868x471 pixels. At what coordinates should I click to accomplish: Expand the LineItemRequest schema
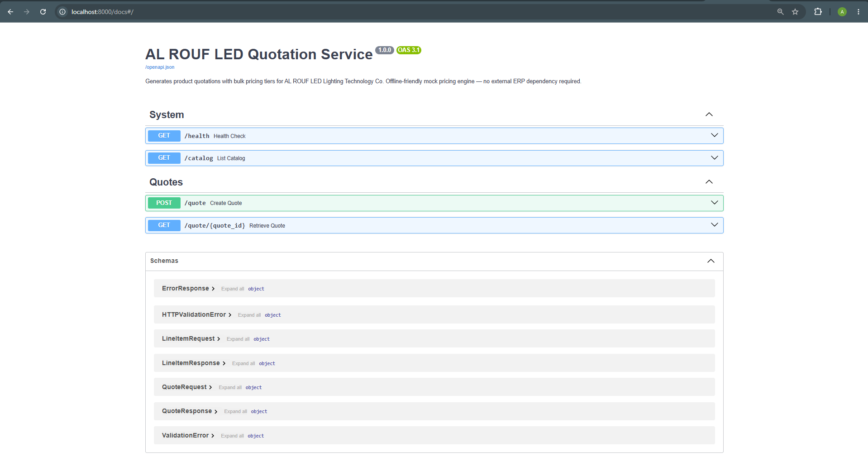tap(191, 338)
